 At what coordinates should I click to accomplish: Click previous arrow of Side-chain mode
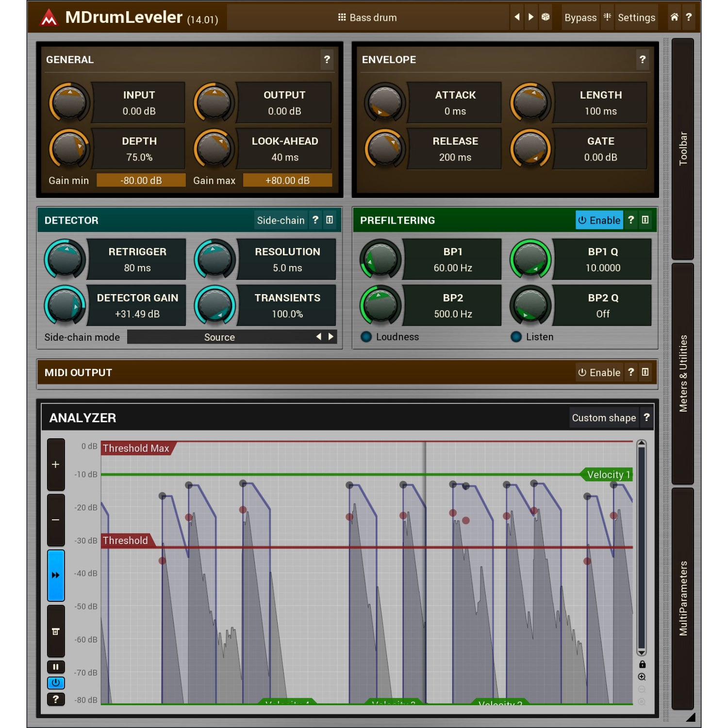318,336
